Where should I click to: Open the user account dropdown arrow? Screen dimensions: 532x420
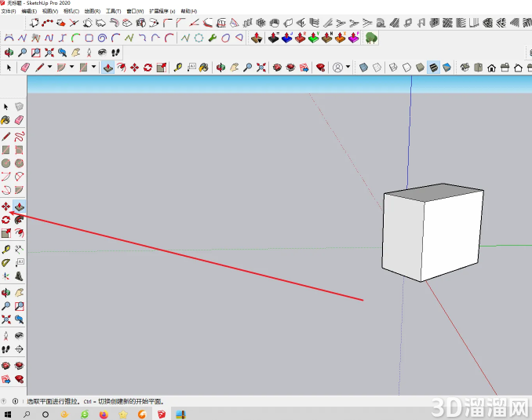348,67
